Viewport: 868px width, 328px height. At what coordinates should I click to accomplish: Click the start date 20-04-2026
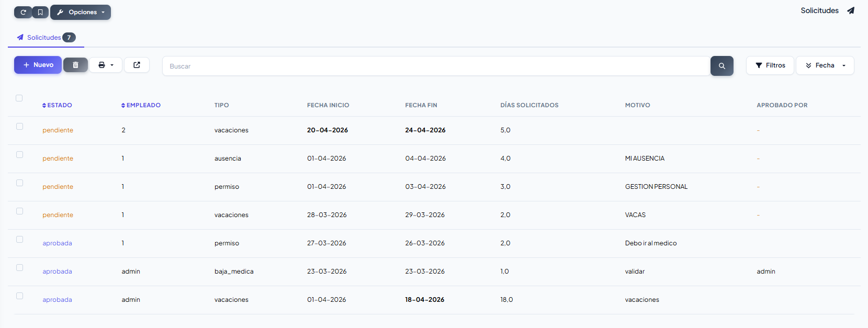coord(328,130)
